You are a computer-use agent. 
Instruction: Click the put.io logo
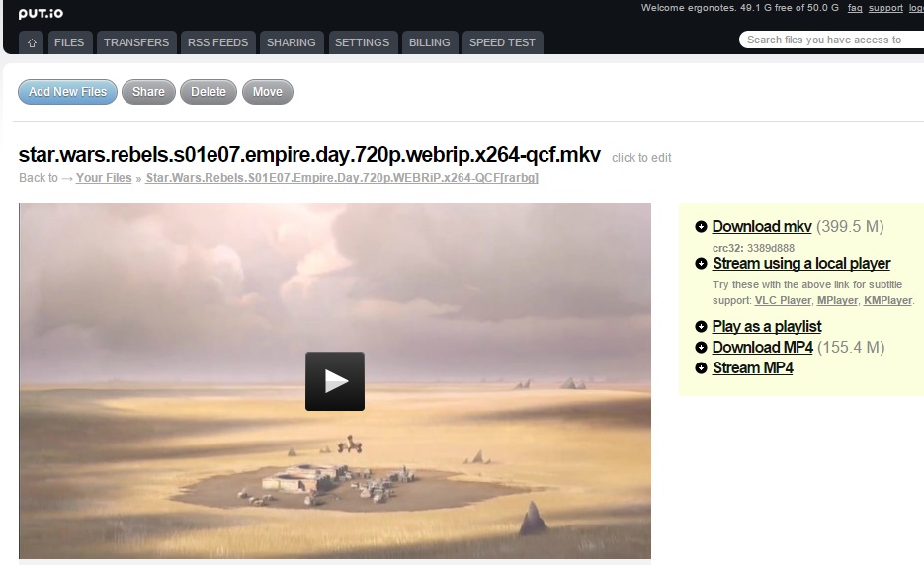(41, 13)
